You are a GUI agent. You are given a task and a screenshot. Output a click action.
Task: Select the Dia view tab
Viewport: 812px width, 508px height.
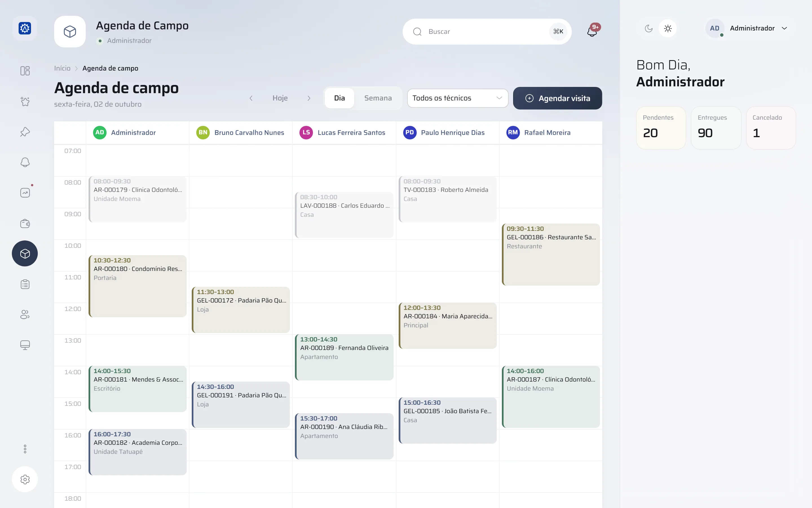[339, 98]
